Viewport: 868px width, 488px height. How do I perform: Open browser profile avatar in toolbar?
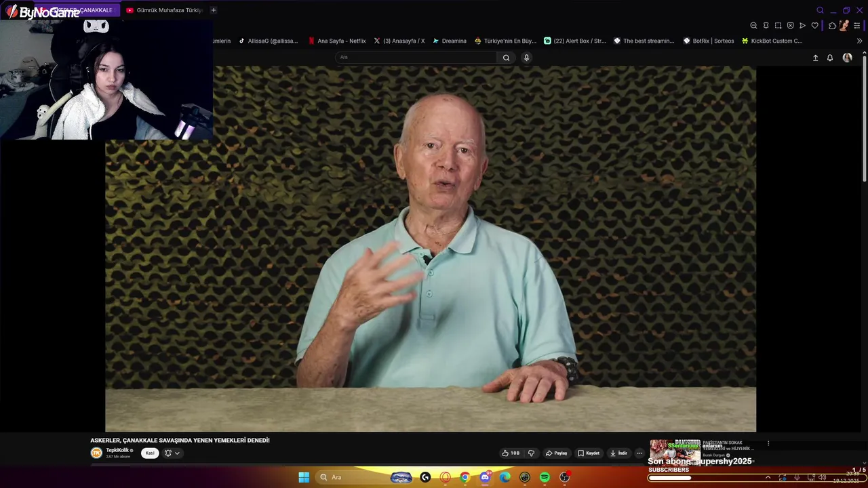coord(844,26)
